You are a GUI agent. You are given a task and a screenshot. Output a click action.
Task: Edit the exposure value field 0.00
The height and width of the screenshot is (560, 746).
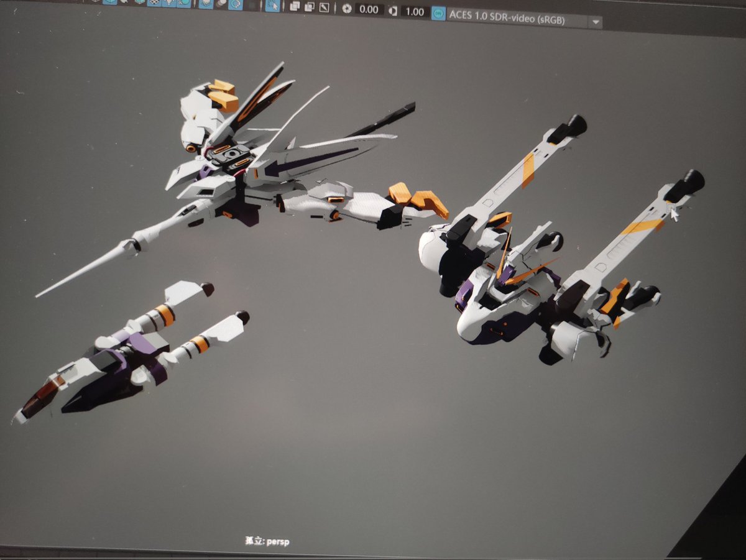(369, 9)
